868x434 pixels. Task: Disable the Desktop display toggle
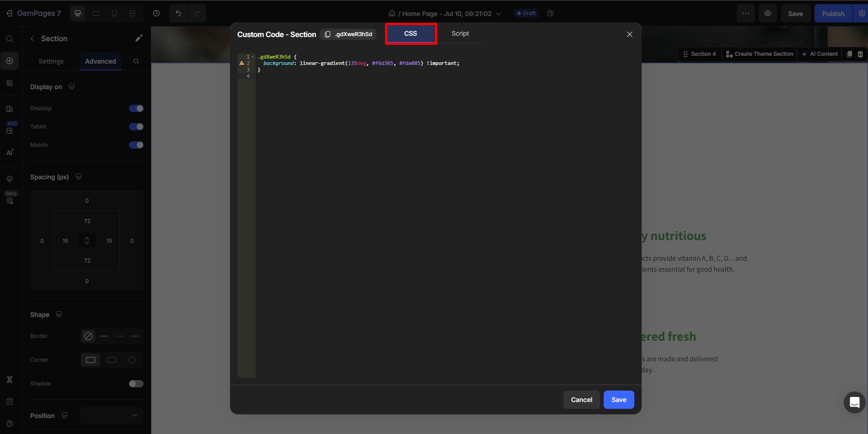click(x=136, y=108)
